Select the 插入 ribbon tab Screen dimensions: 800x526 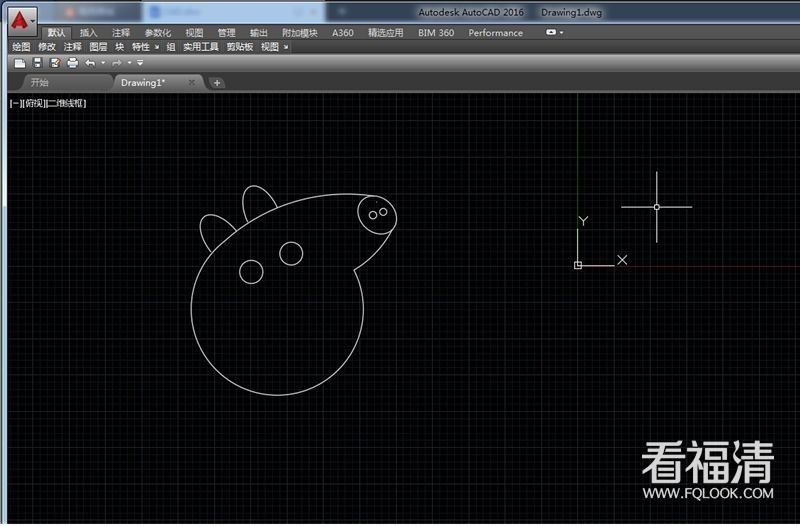click(x=88, y=33)
